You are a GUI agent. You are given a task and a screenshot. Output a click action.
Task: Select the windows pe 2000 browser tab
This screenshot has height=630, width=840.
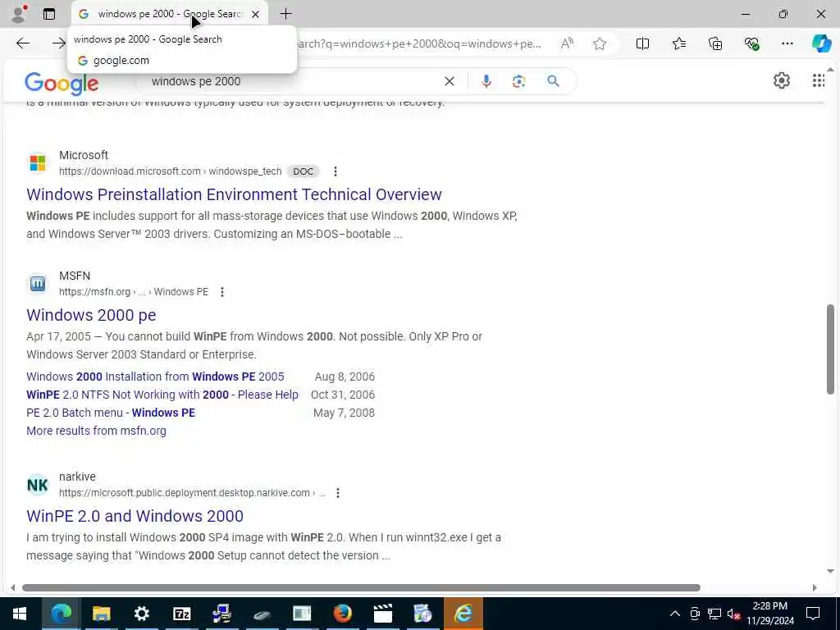click(x=169, y=15)
